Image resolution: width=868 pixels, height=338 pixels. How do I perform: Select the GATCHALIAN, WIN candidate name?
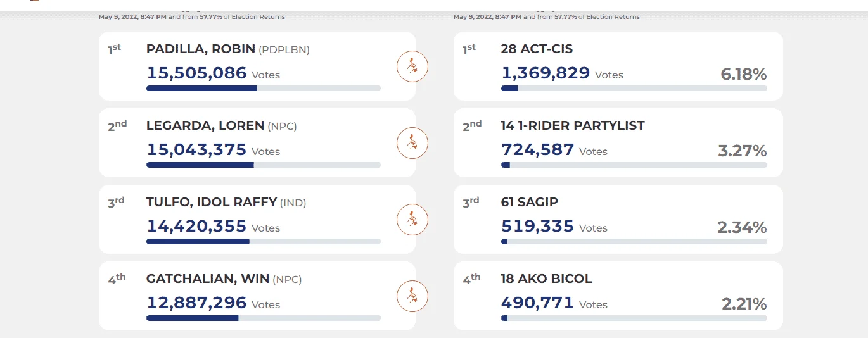pos(208,279)
